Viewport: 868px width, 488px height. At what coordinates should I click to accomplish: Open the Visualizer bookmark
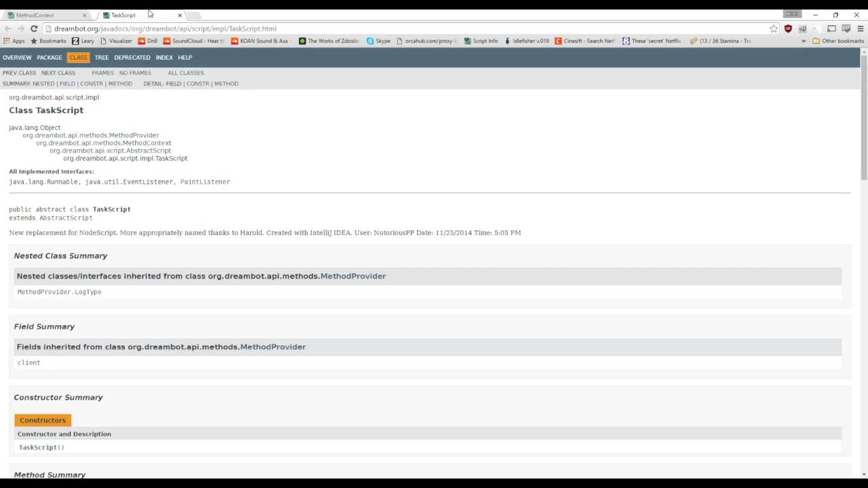(116, 41)
